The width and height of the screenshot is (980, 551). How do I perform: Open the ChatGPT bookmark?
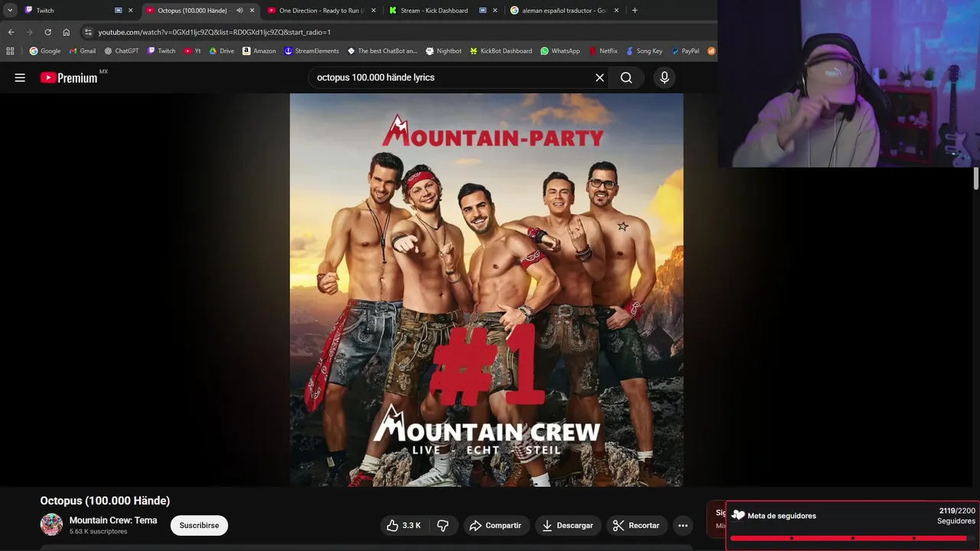point(121,51)
